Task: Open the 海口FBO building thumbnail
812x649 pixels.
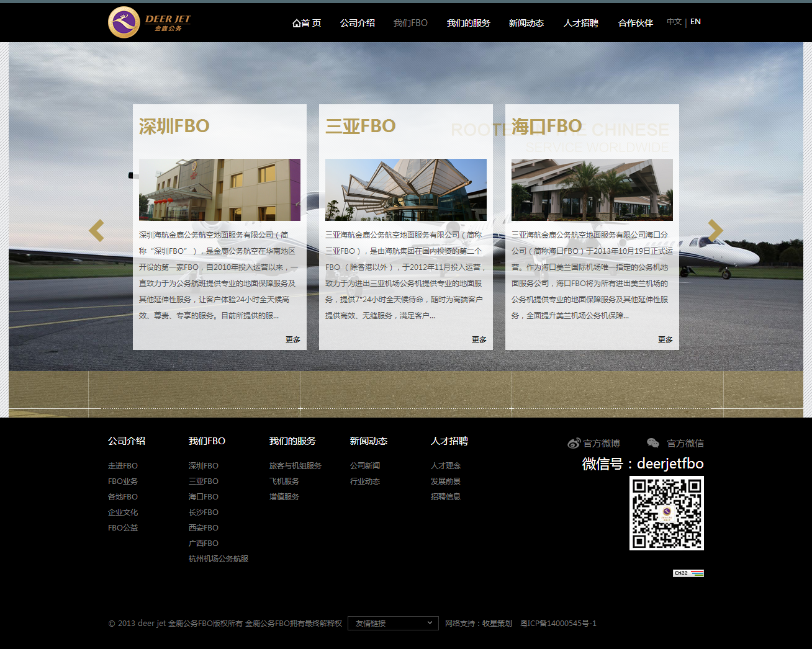Action: (592, 190)
